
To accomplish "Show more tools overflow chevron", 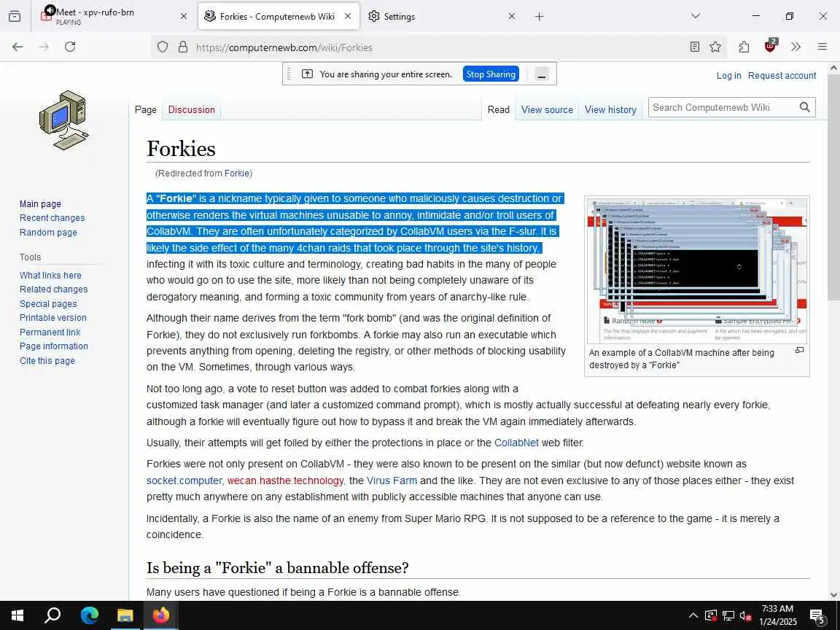I will tap(796, 47).
